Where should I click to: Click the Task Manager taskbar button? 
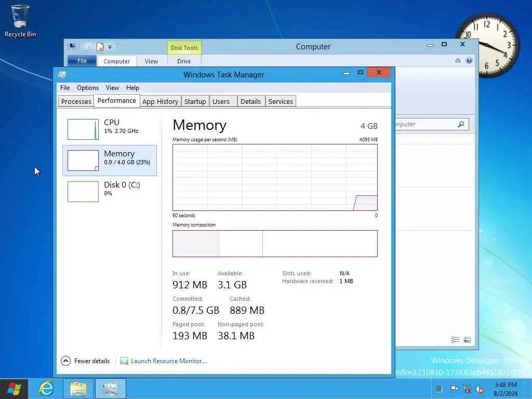pyautogui.click(x=110, y=389)
